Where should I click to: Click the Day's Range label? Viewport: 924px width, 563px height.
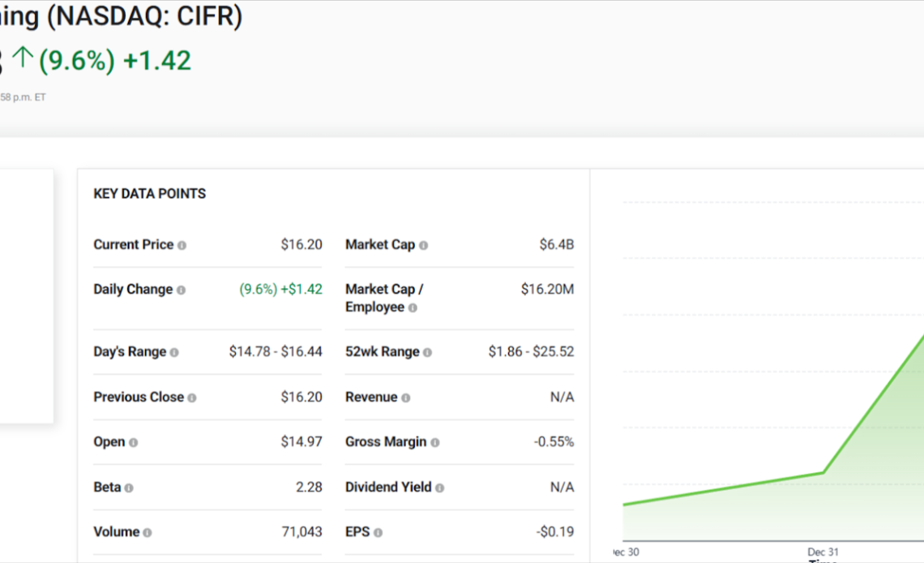(130, 352)
